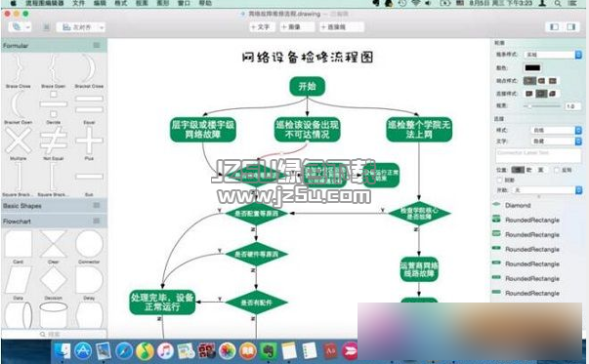This screenshot has height=364, width=589.
Task: Select the 处理完毕，设备正常运行 node
Action: pos(162,303)
